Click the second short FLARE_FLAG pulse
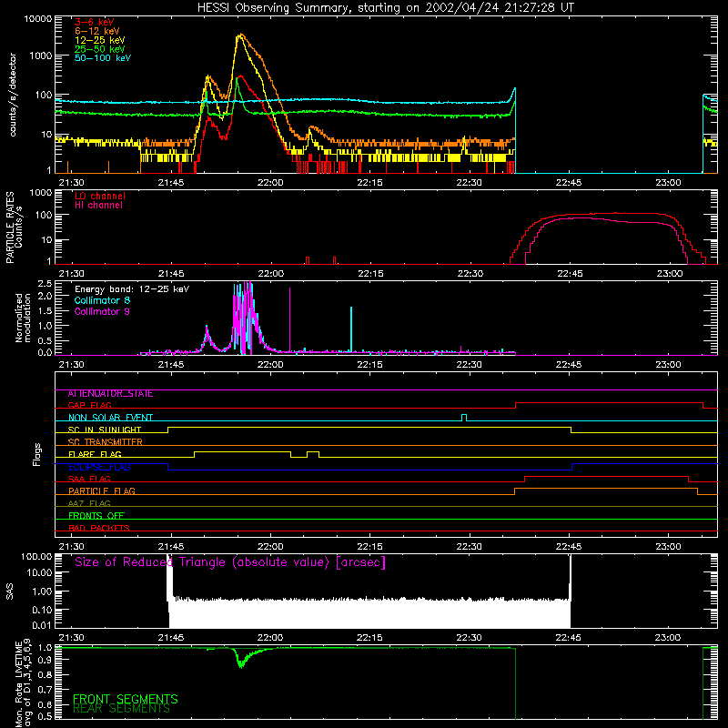The image size is (728, 728). (313, 454)
